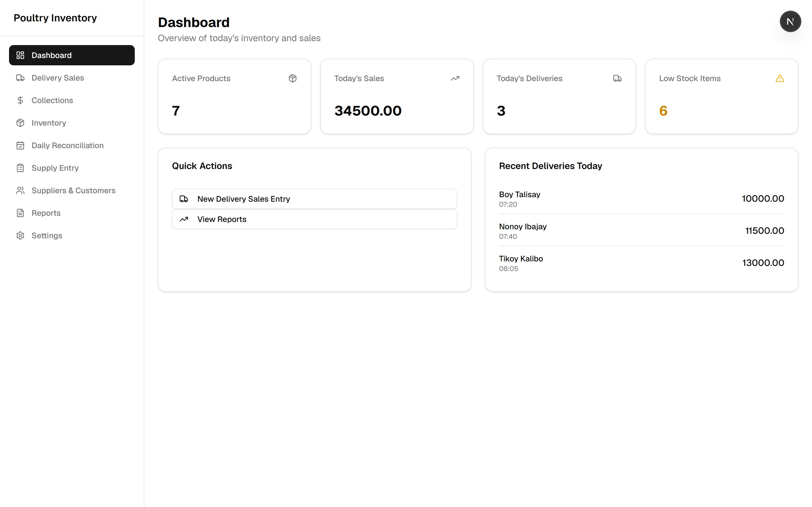Click the Inventory box icon in sidebar
Viewport: 812px width, 507px height.
(x=20, y=123)
